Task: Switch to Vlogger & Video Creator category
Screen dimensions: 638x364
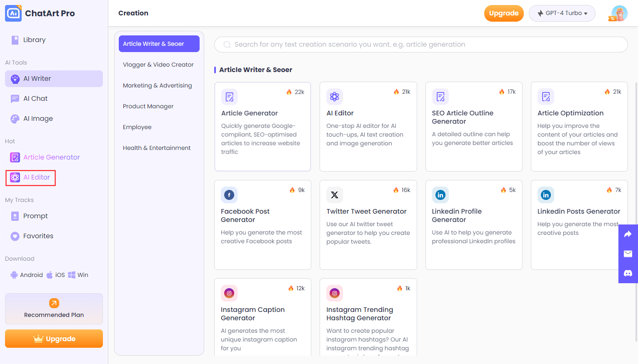Action: click(158, 65)
